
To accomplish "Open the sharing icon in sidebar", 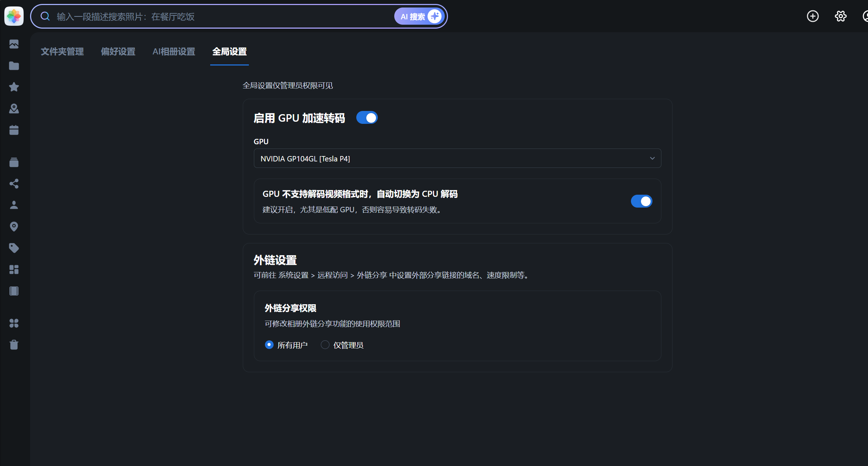I will [14, 184].
